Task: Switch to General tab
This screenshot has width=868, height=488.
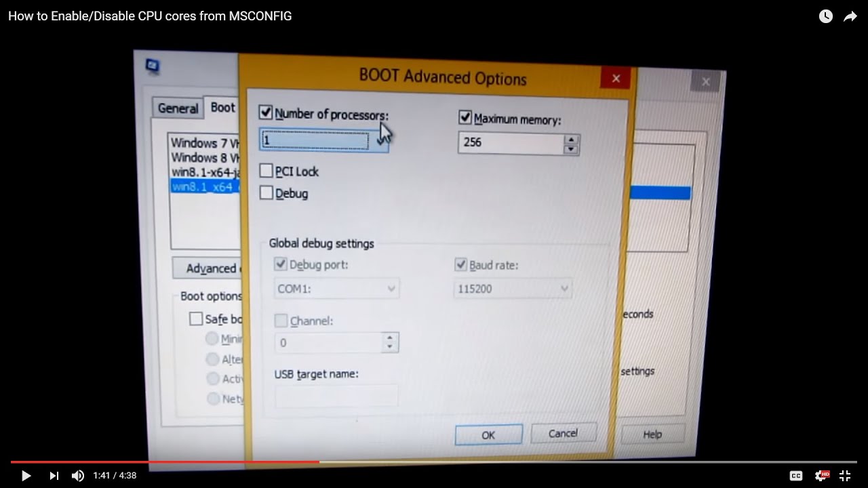Action: pyautogui.click(x=178, y=108)
